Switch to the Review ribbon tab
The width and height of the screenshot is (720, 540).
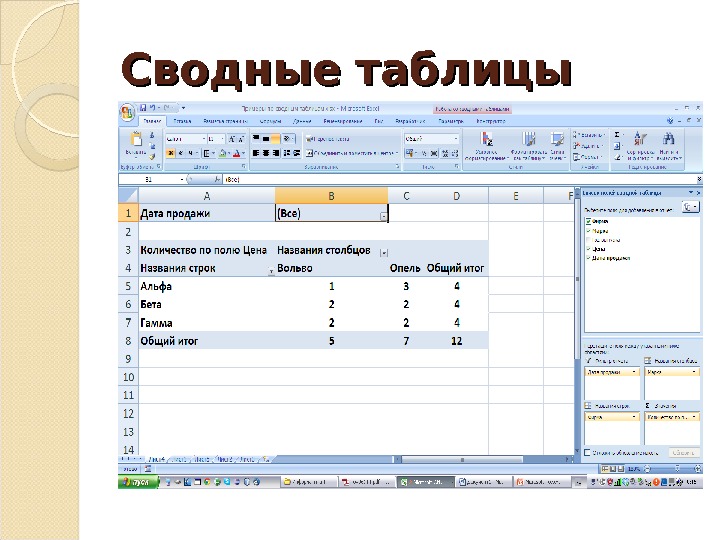coord(343,121)
